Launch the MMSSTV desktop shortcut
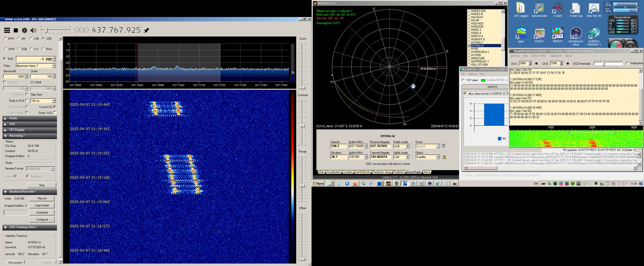This screenshot has height=266, width=644. point(557,35)
